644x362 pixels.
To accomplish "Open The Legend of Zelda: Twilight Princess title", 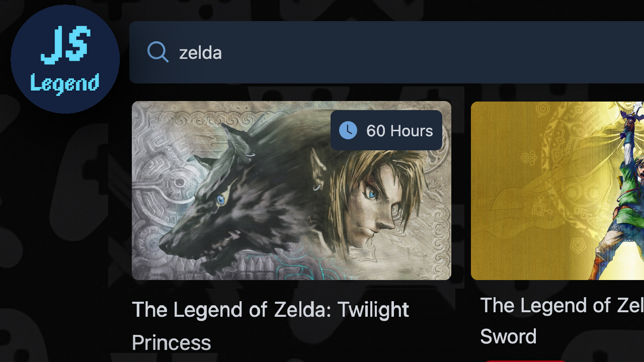I will click(x=270, y=310).
